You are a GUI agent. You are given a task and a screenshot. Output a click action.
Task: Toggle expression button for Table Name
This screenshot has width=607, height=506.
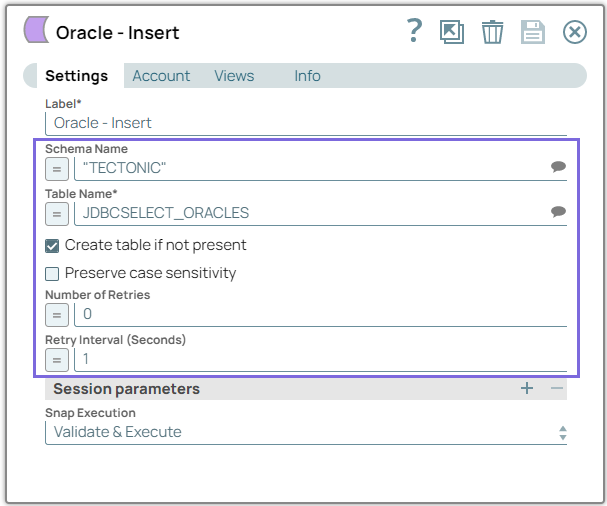coord(57,213)
